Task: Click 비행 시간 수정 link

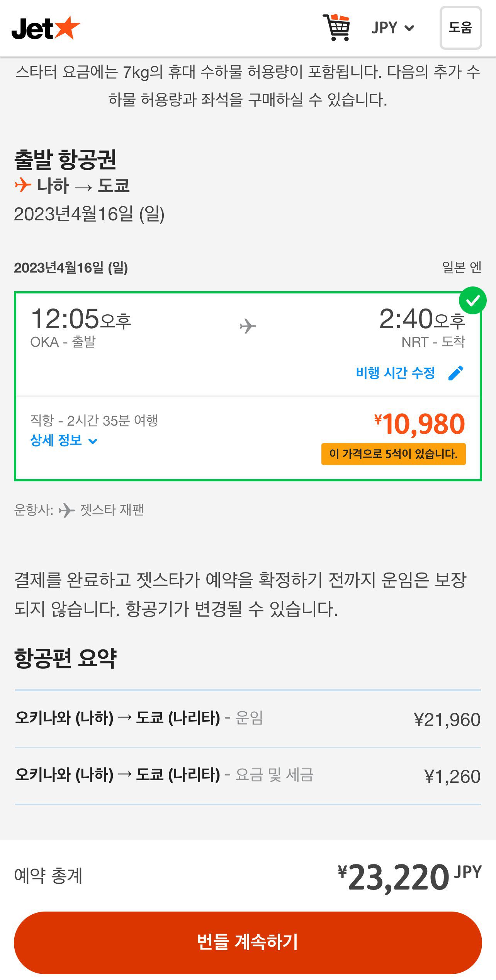Action: tap(395, 373)
